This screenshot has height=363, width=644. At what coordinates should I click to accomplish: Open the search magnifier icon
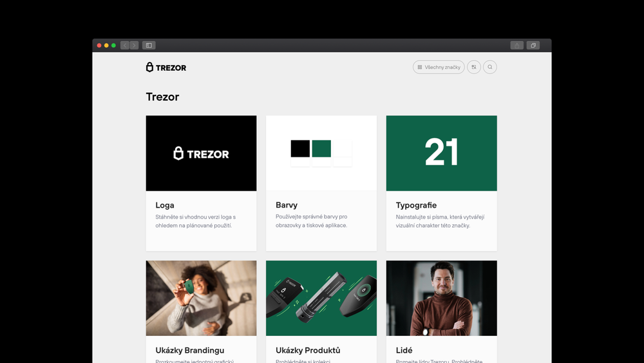click(x=489, y=67)
